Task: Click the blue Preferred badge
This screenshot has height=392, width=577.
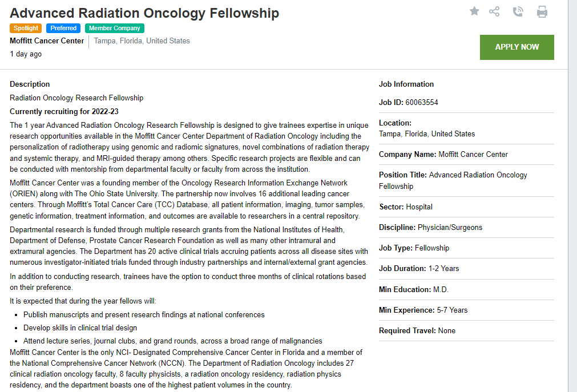Action: point(63,28)
